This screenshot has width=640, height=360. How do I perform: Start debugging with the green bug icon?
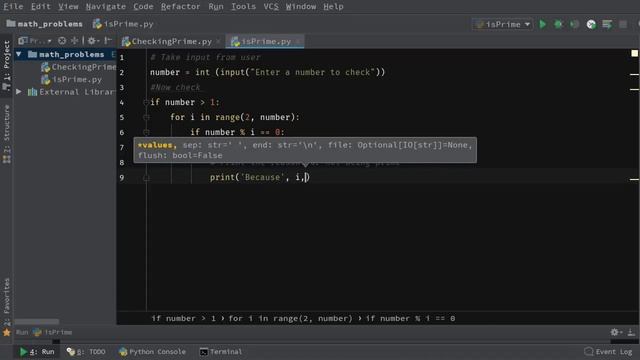(x=558, y=24)
